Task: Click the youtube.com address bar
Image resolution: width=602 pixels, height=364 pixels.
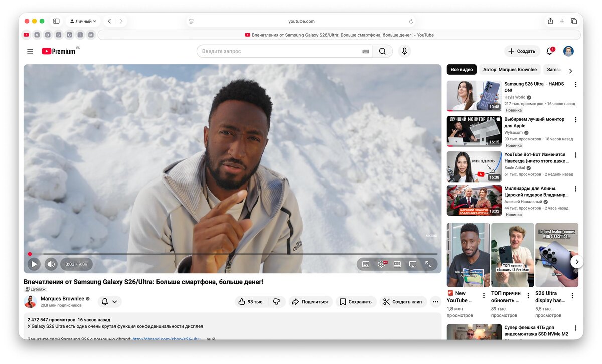Action: 301,21
